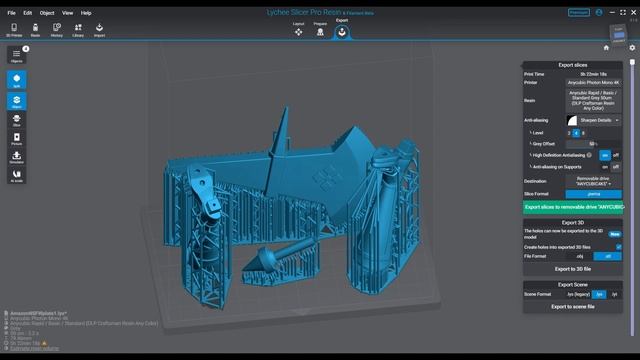This screenshot has height=360, width=640.
Task: Open the At scale sidebar tool
Action: pyautogui.click(x=16, y=176)
